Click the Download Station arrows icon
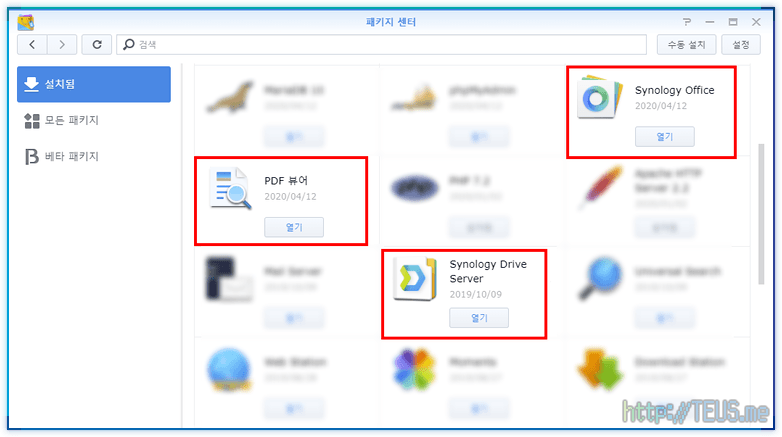The image size is (782, 437). [x=600, y=369]
